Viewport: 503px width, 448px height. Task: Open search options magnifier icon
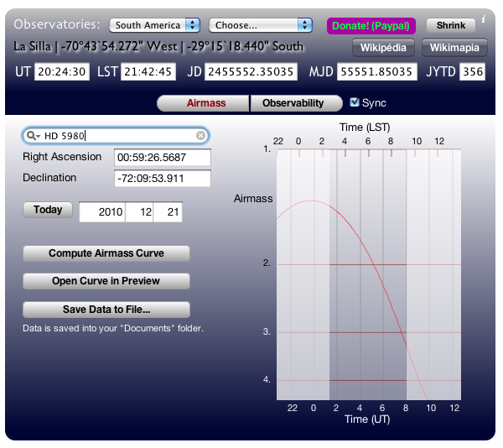point(33,136)
